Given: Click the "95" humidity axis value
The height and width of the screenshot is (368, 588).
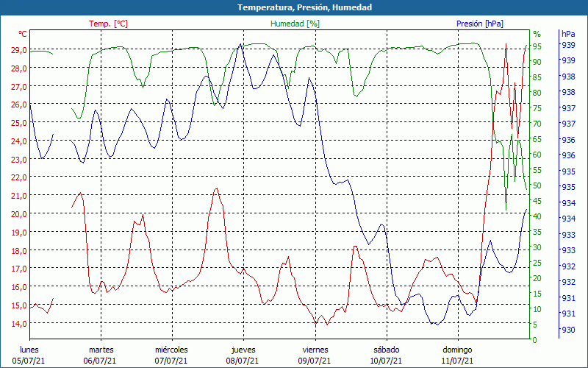Looking at the screenshot, I should pyautogui.click(x=537, y=46).
